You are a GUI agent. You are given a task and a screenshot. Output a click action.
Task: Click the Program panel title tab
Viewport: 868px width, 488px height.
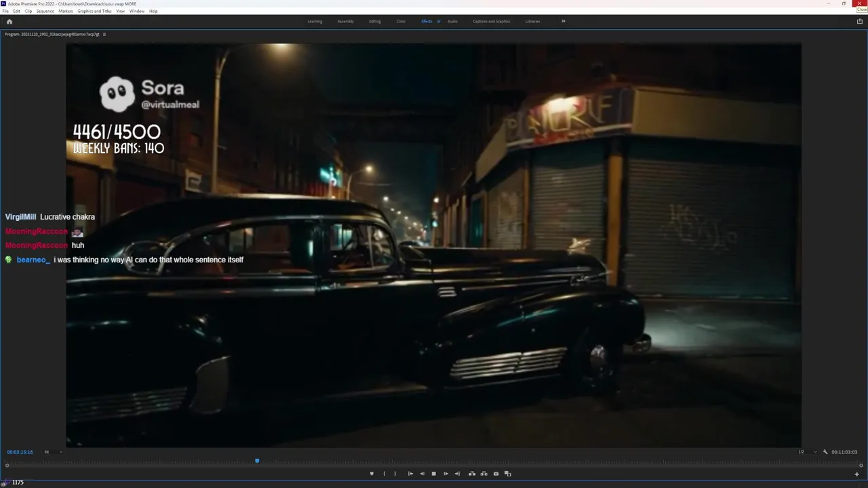52,34
